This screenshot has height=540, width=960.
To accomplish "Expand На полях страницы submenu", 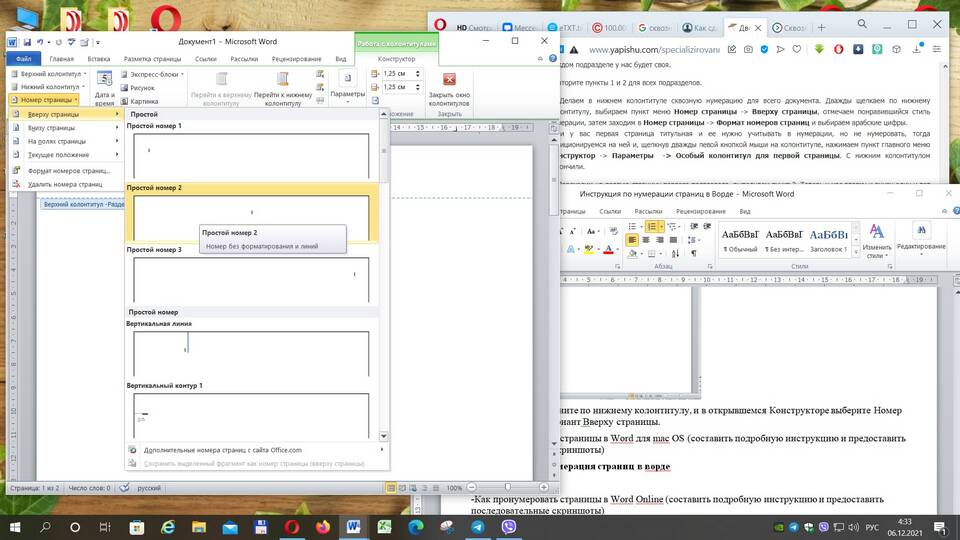I will [x=60, y=141].
